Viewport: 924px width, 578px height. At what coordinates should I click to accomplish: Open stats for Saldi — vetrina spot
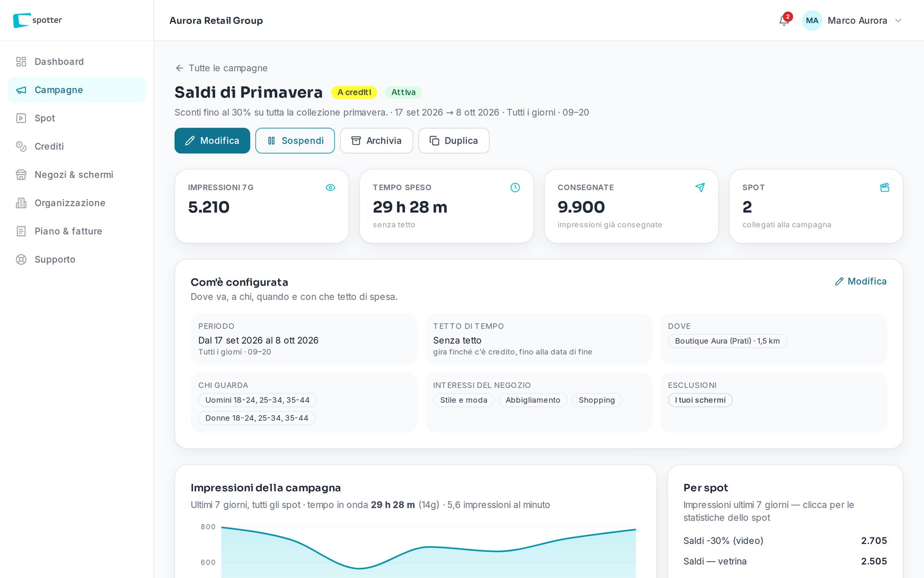[785, 561]
